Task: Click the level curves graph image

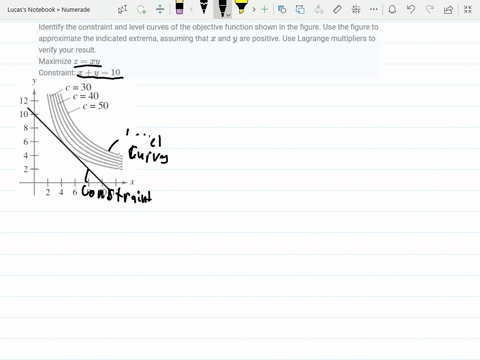Action: pos(77,137)
